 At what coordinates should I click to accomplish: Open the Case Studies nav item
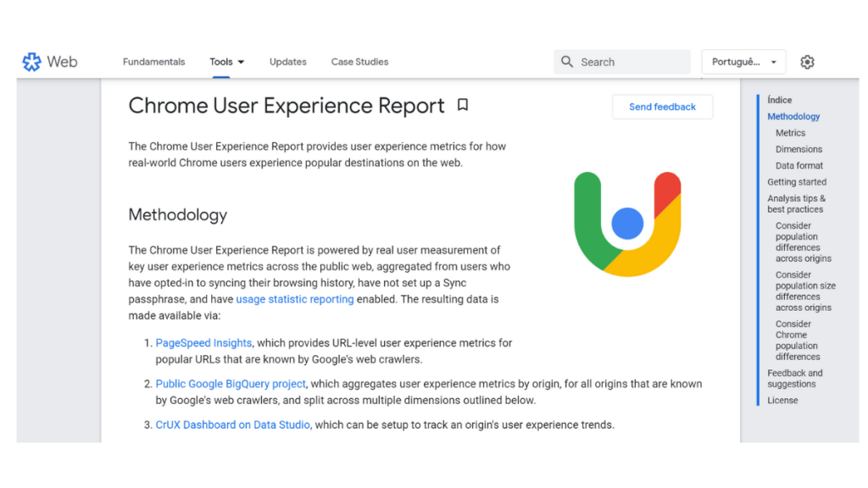359,62
